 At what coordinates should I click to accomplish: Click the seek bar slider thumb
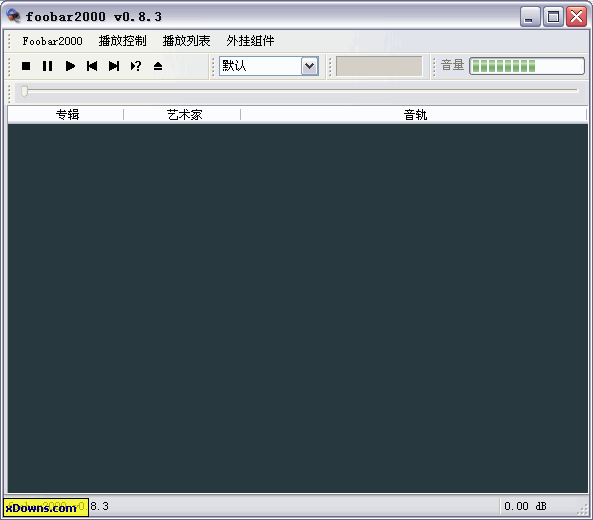point(25,91)
